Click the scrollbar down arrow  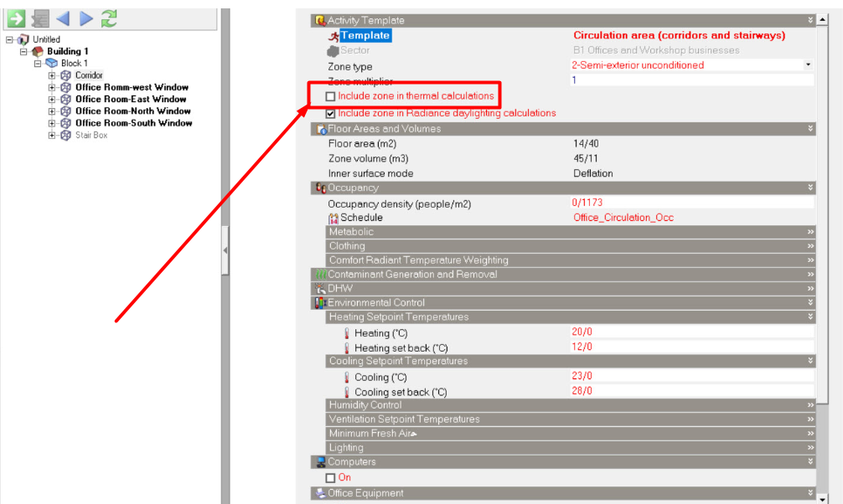823,499
